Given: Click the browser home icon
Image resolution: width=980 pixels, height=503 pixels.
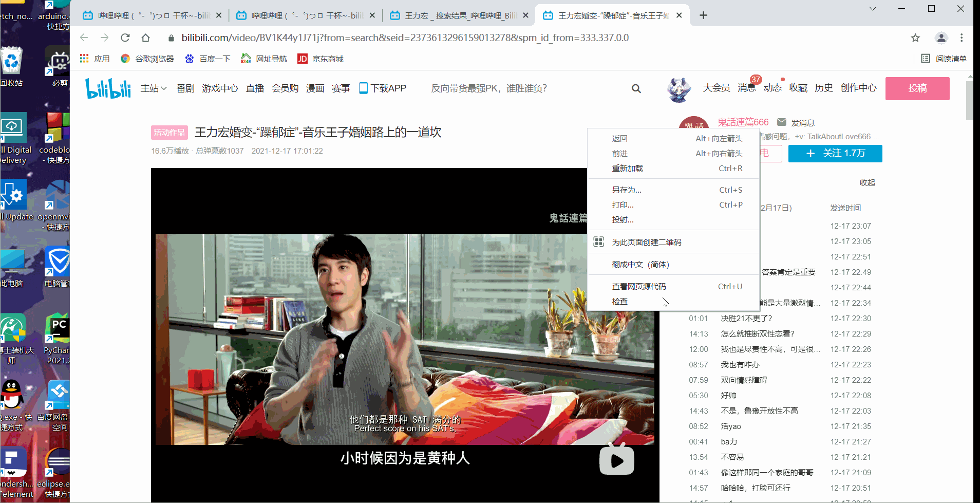Looking at the screenshot, I should 145,38.
